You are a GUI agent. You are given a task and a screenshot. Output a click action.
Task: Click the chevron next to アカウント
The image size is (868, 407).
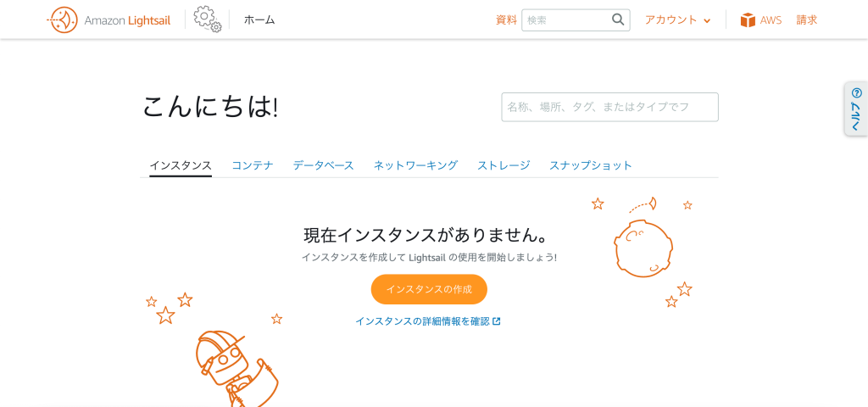pyautogui.click(x=707, y=21)
